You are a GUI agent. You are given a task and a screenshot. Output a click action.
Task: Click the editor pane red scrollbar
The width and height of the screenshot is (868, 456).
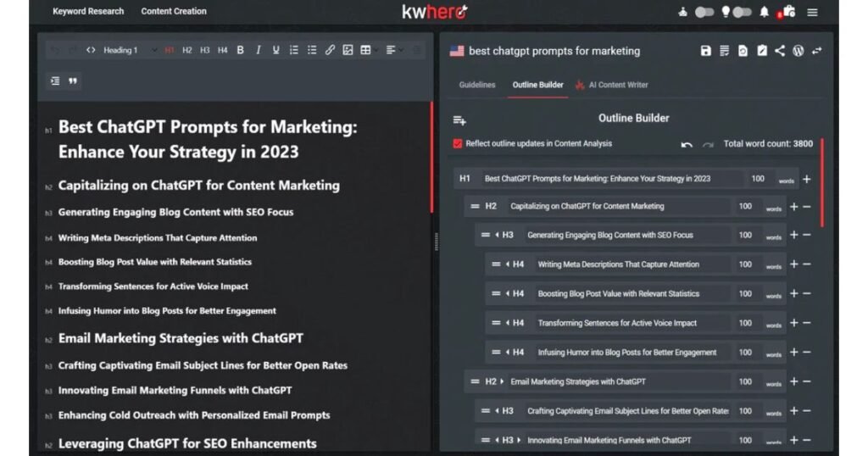(x=431, y=158)
